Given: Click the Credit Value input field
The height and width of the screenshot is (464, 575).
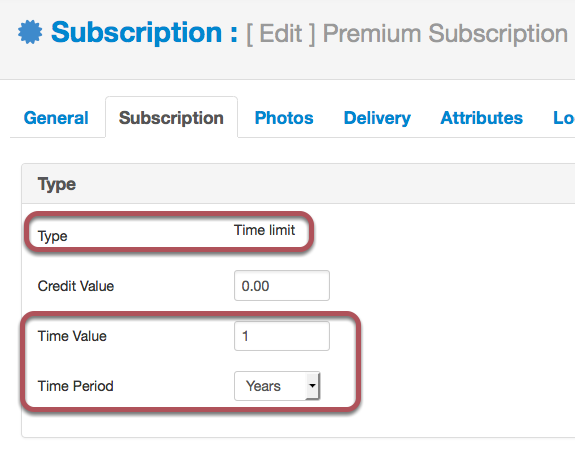Looking at the screenshot, I should (x=282, y=286).
